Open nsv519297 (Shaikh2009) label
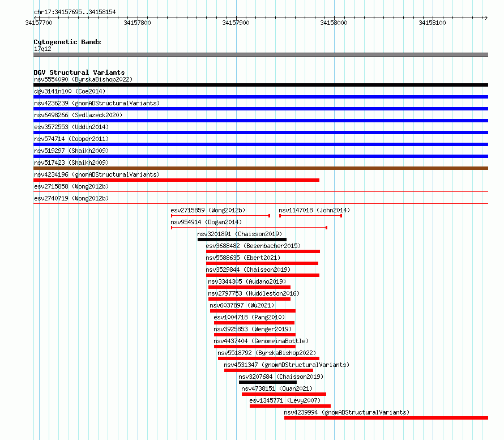The image size is (504, 440). pos(71,151)
